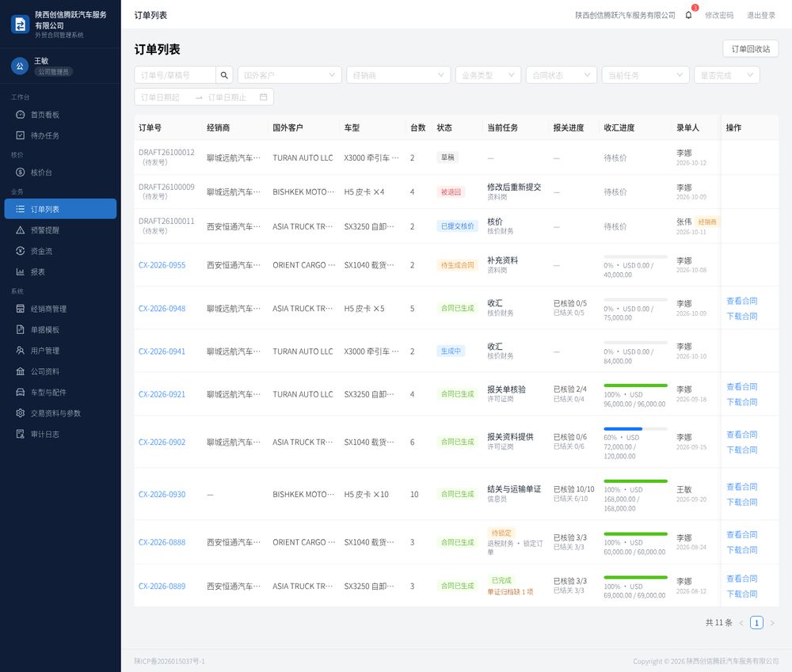Screen dimensions: 792x672
Task: Expand the 国外客户 filter dropdown
Action: point(289,75)
